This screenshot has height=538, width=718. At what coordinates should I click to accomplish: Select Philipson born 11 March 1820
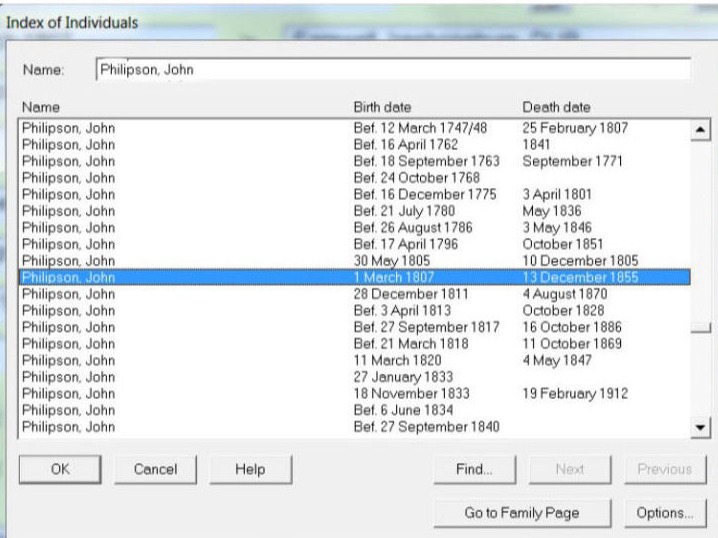point(354,360)
